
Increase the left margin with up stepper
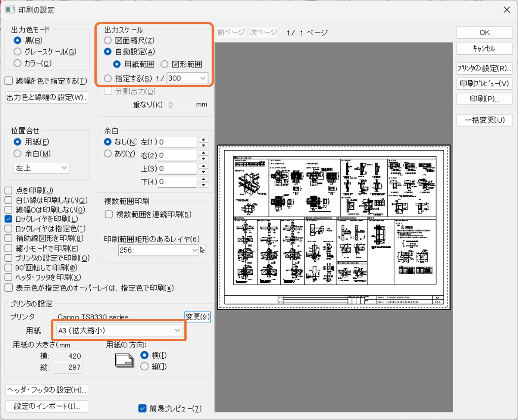[x=203, y=140]
